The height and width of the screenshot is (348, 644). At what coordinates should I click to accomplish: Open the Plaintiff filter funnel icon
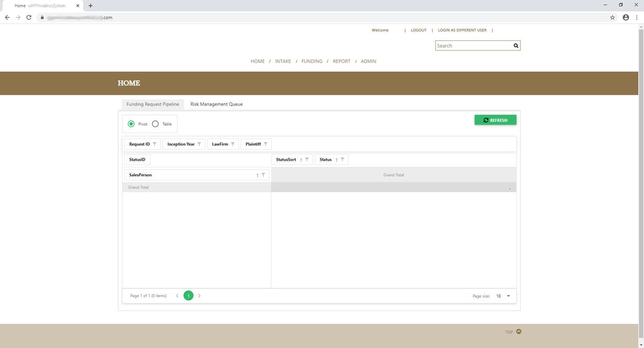[266, 144]
